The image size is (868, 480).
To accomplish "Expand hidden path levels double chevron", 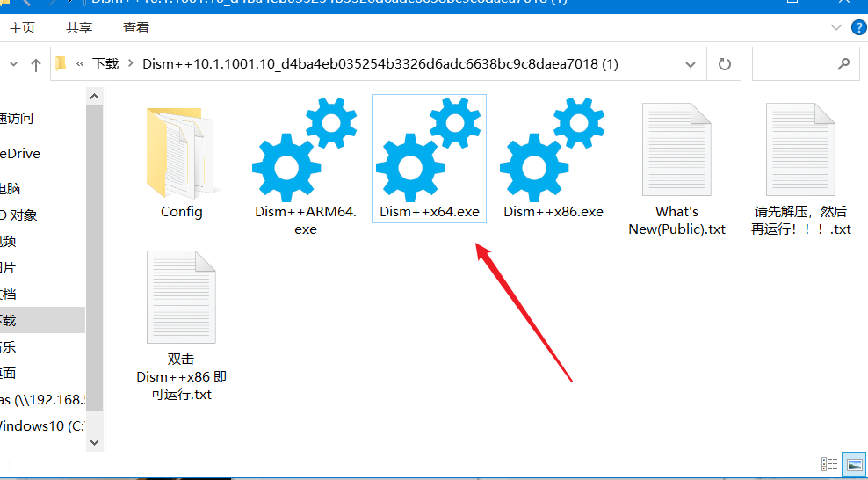I will (80, 63).
